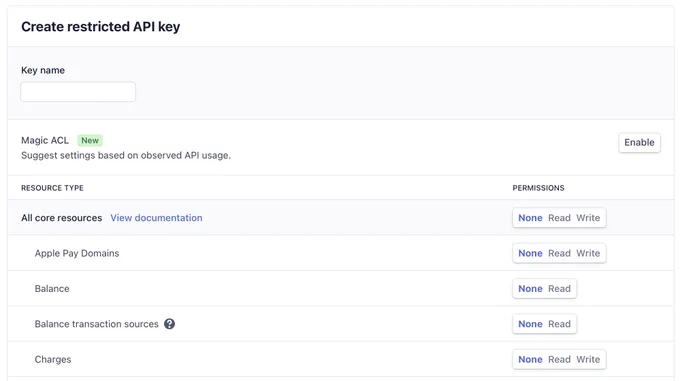Open the Balance transaction sources help icon
Viewport: 680px width, 381px height.
[x=170, y=324]
